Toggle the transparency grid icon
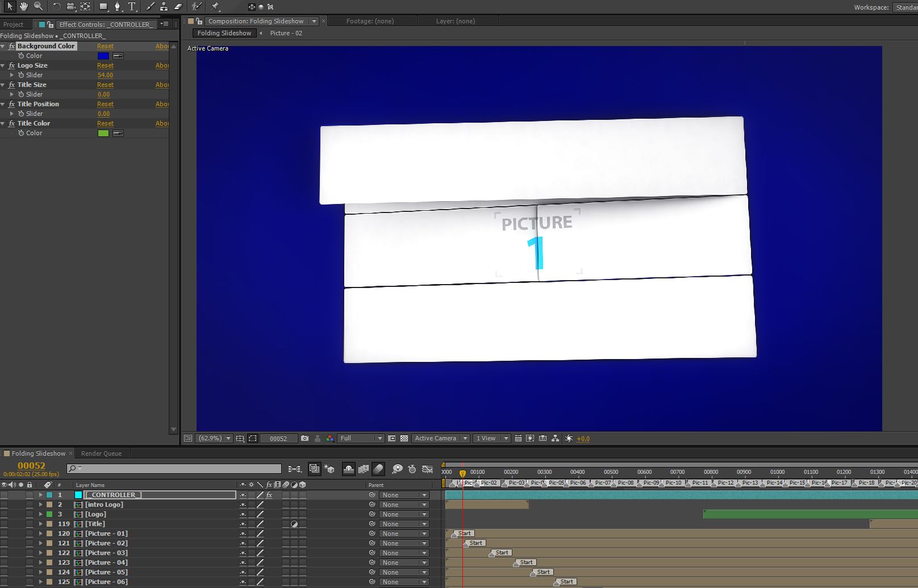The width and height of the screenshot is (918, 588). tap(404, 438)
